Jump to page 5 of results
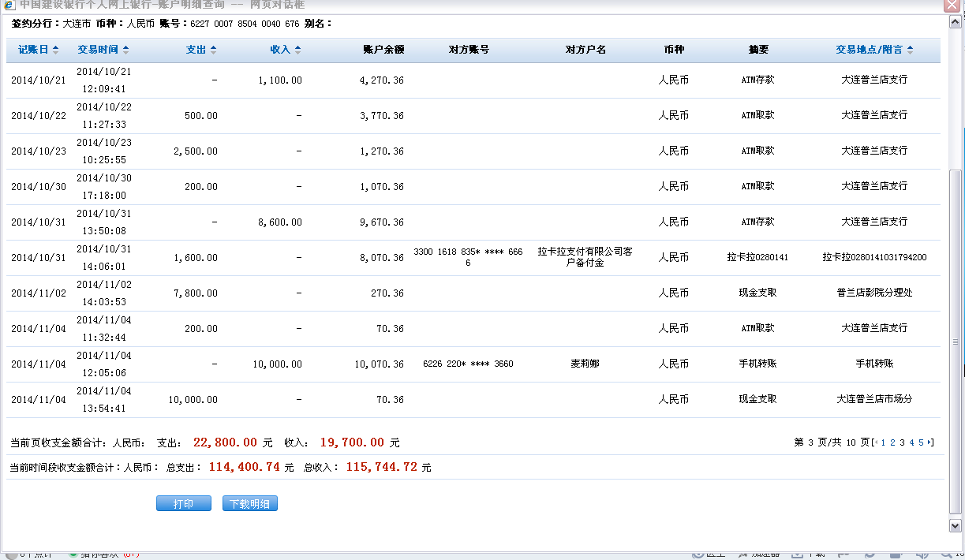 [921, 442]
